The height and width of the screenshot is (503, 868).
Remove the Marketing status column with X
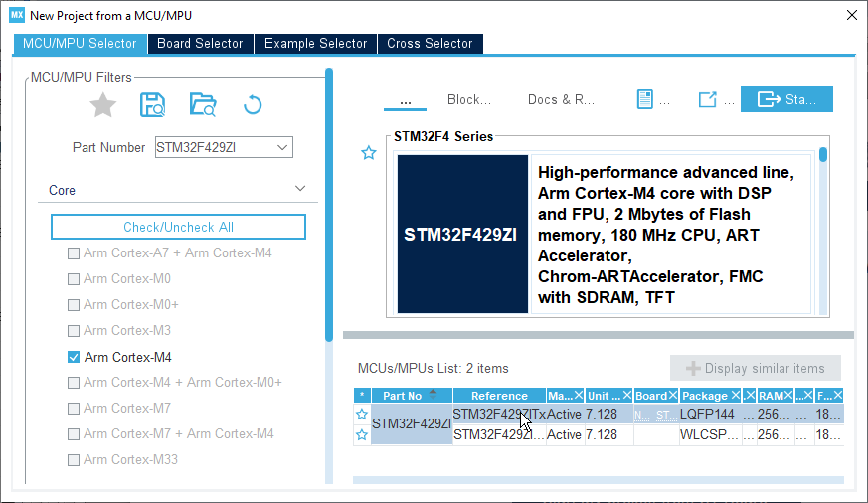point(579,395)
